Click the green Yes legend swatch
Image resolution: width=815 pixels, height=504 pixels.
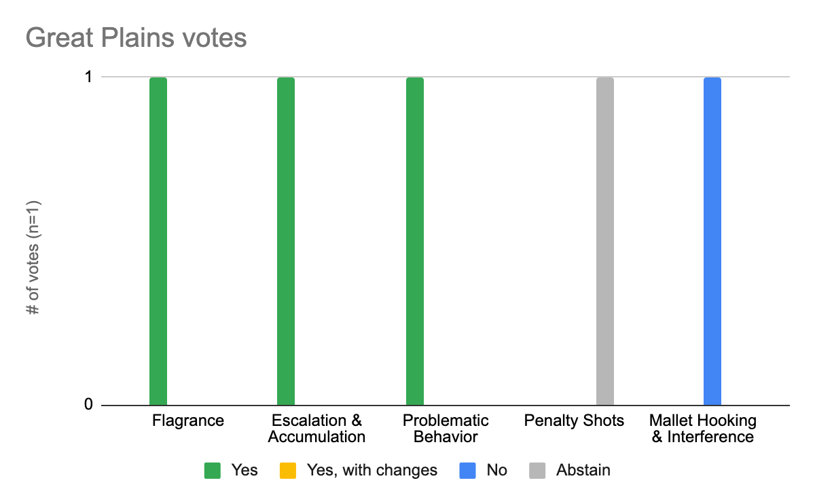coord(213,471)
